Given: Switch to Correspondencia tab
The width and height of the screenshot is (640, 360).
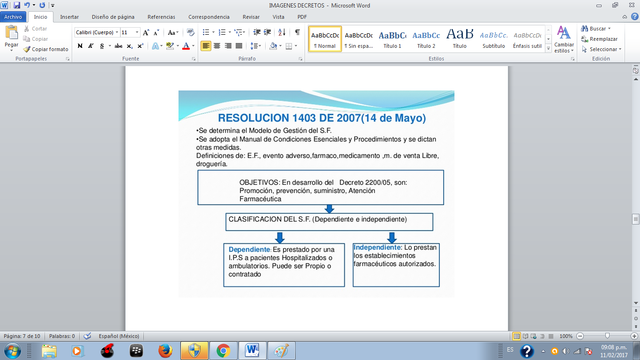Looking at the screenshot, I should pos(209,17).
